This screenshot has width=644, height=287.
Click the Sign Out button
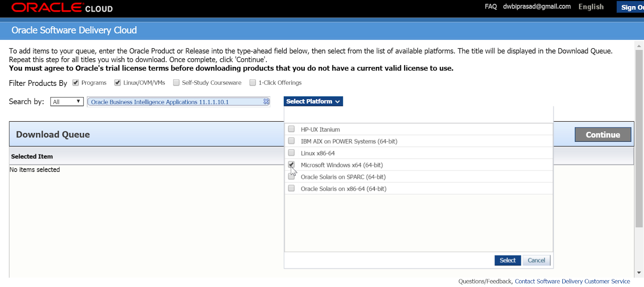coord(630,7)
